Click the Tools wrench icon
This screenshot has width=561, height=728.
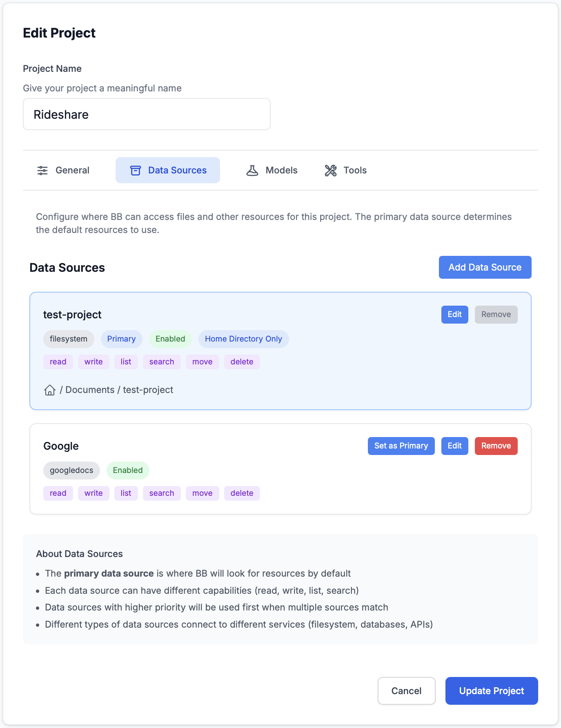[330, 170]
